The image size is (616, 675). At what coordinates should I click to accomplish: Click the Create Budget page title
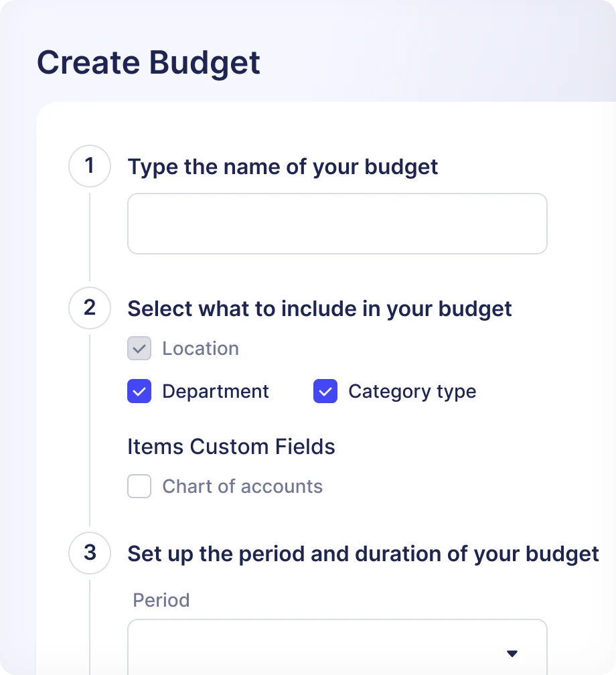pos(149,63)
